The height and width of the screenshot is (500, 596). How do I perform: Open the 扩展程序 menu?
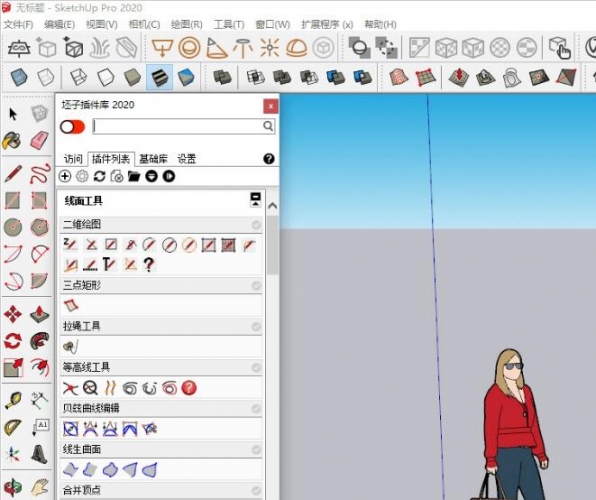coord(327,24)
